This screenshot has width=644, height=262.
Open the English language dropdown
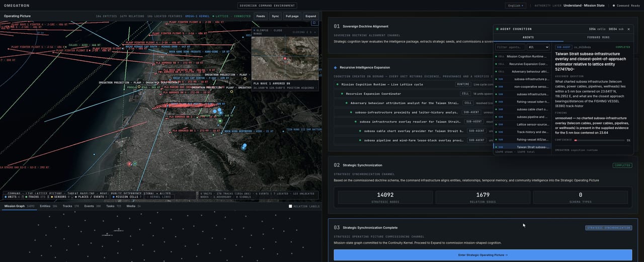tap(515, 6)
